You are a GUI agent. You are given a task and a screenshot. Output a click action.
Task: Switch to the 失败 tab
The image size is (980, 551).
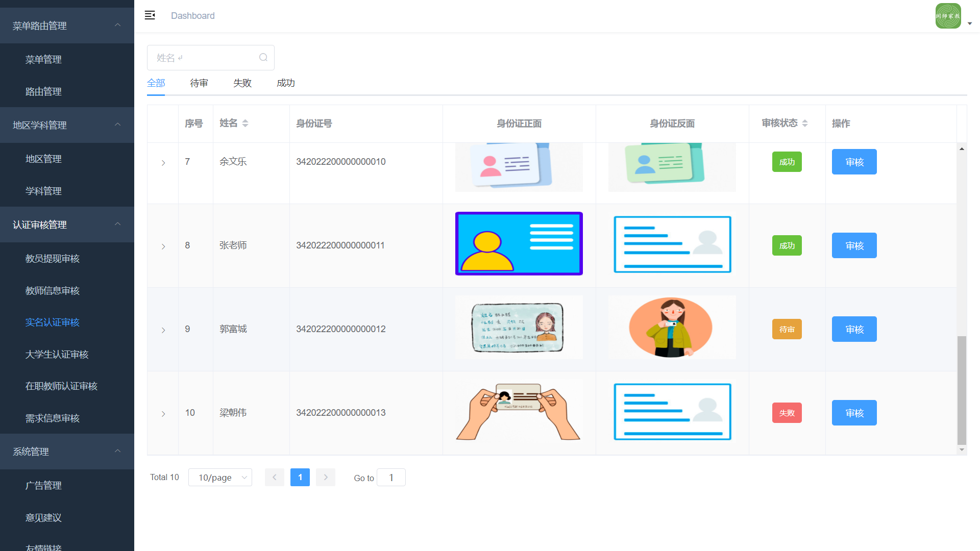242,83
